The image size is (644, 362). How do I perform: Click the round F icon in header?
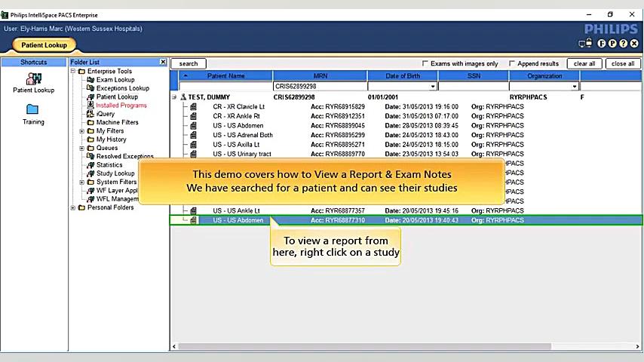click(602, 43)
